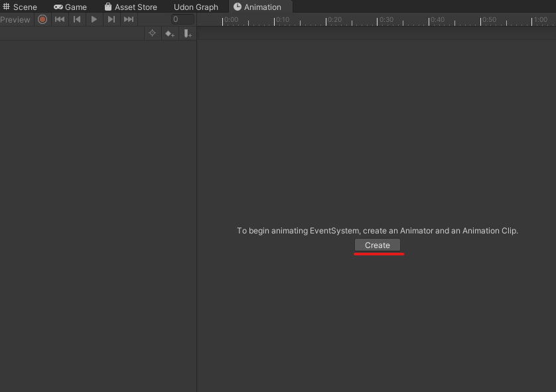Add a new keyframe with the diamond icon
This screenshot has width=556, height=392.
[170, 33]
